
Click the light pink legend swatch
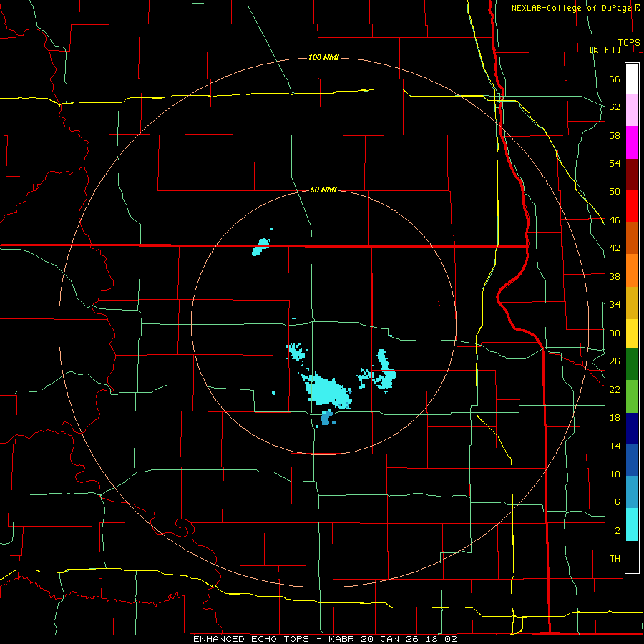click(x=632, y=110)
